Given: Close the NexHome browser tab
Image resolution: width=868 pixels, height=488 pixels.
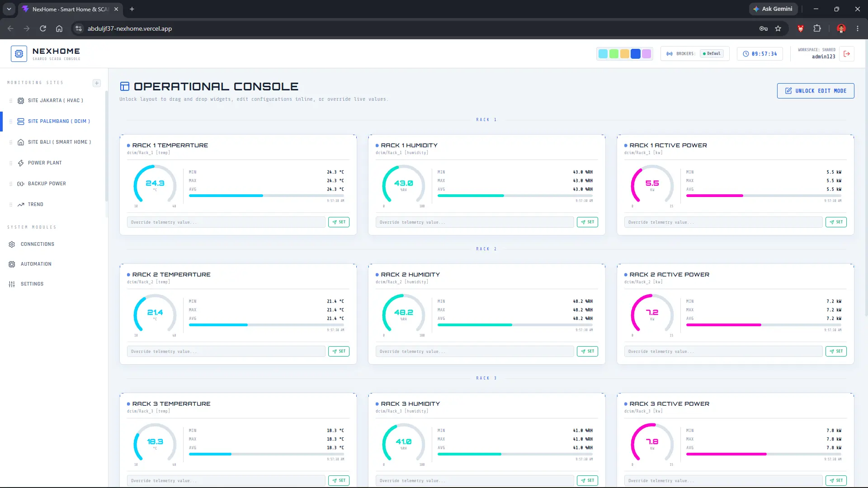Looking at the screenshot, I should click(x=116, y=9).
